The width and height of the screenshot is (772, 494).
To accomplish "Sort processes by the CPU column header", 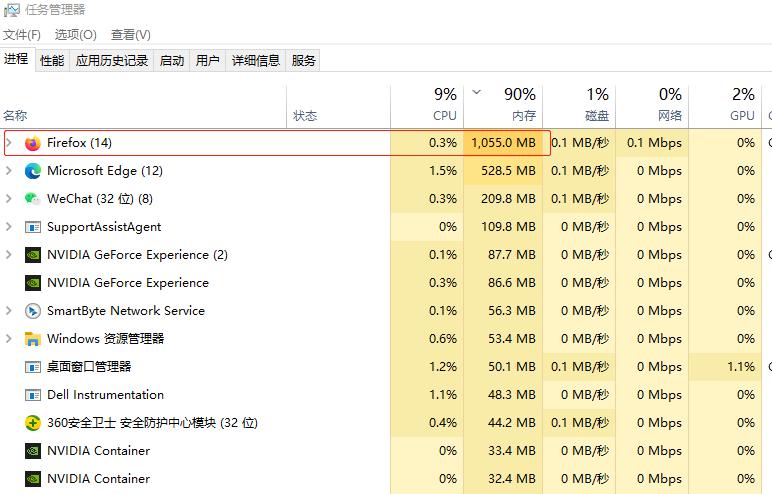I will click(x=444, y=116).
